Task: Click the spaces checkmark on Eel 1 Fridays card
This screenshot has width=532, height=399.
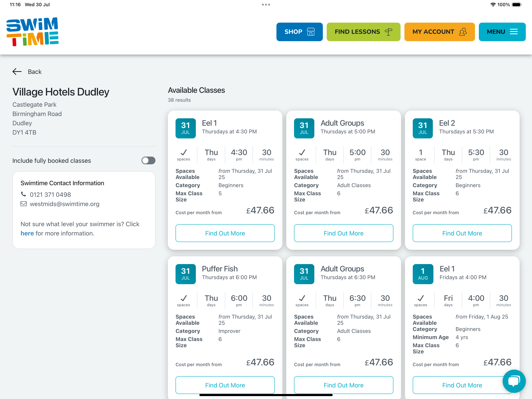Action: point(420,298)
